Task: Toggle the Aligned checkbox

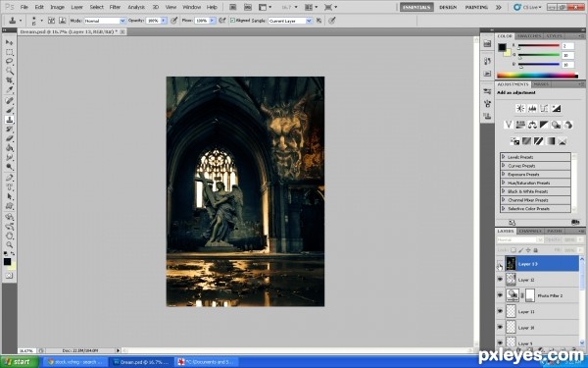Action: coord(232,21)
